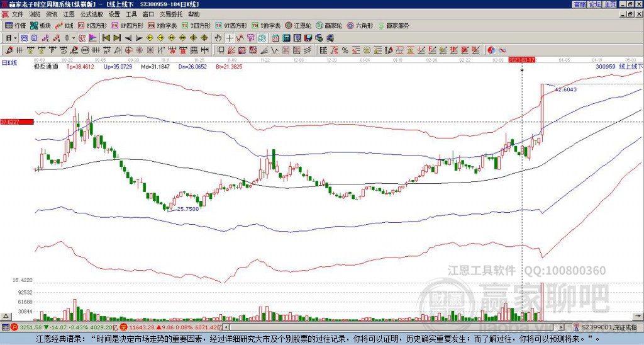
Task: Open the 工具 menu
Action: coord(131,14)
